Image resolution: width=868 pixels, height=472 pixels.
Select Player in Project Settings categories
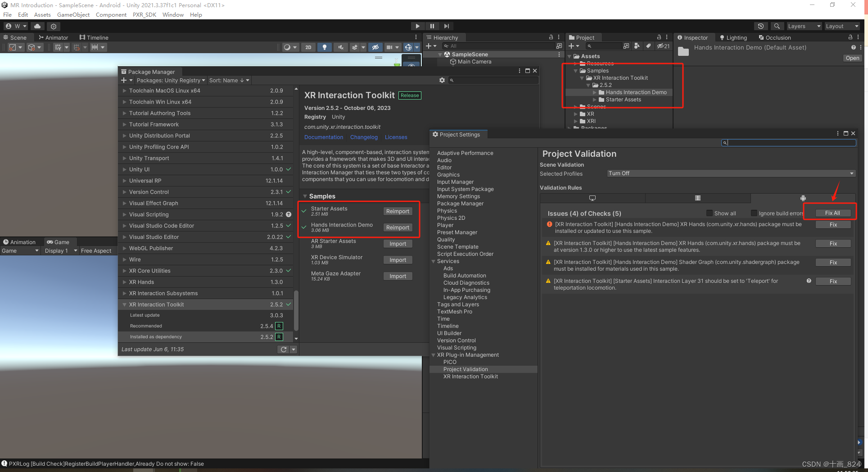coord(445,225)
